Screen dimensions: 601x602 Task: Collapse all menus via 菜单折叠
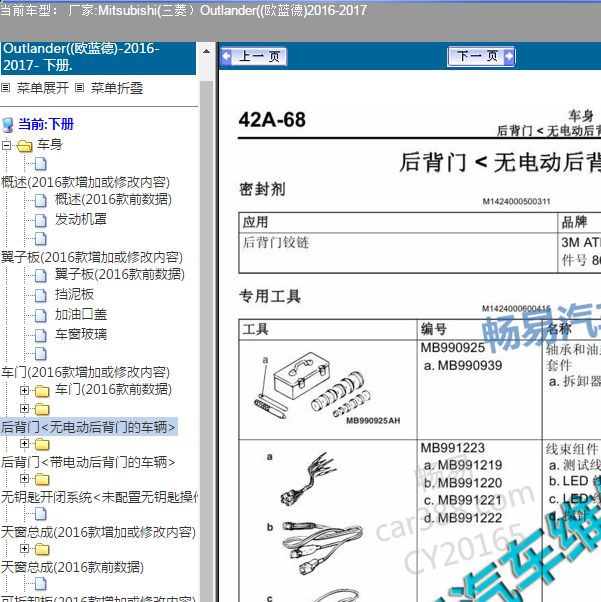[117, 88]
